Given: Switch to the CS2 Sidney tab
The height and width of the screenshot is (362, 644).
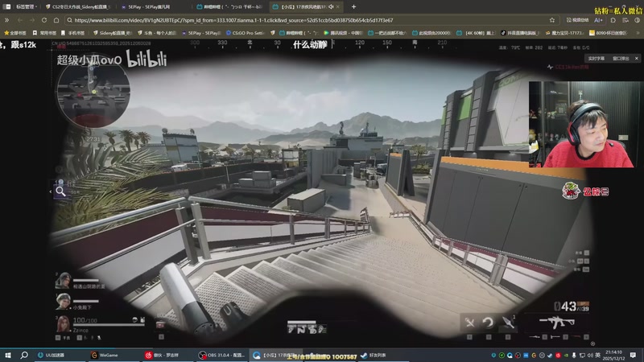Looking at the screenshot, I should click(78, 6).
